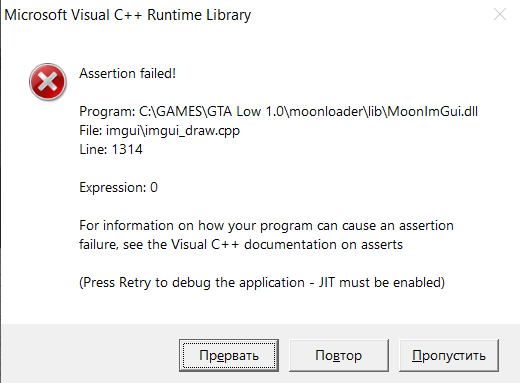Click the 'Press Retry to debug' note
This screenshot has height=383, width=520.
coord(262,283)
